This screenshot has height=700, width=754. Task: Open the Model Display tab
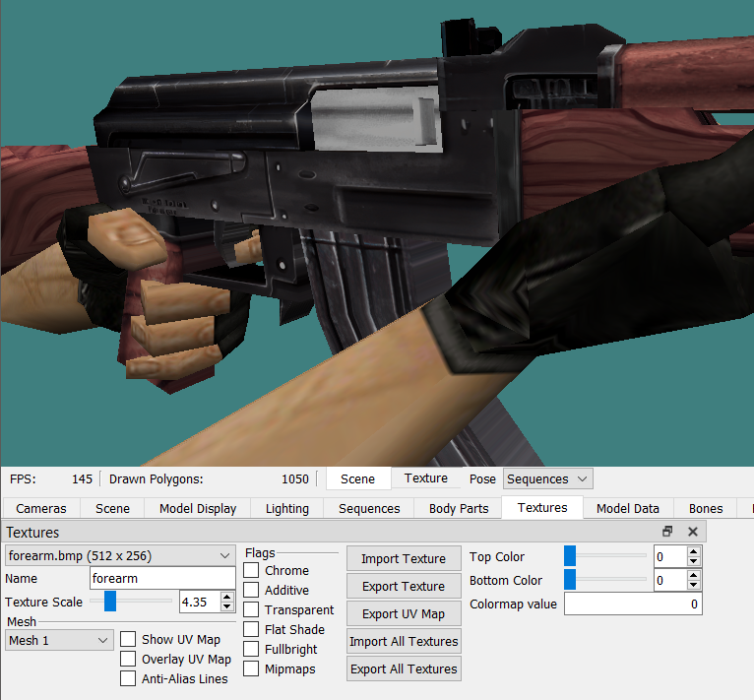pyautogui.click(x=198, y=509)
